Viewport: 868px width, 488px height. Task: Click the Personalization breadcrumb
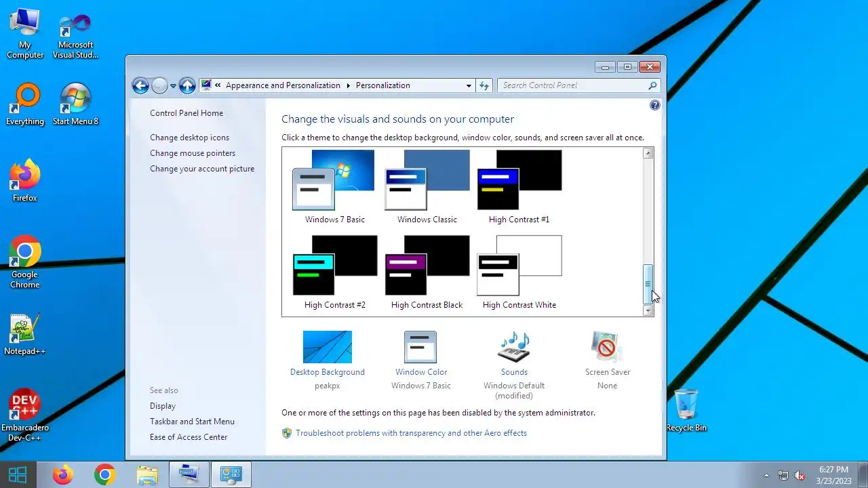click(x=383, y=85)
